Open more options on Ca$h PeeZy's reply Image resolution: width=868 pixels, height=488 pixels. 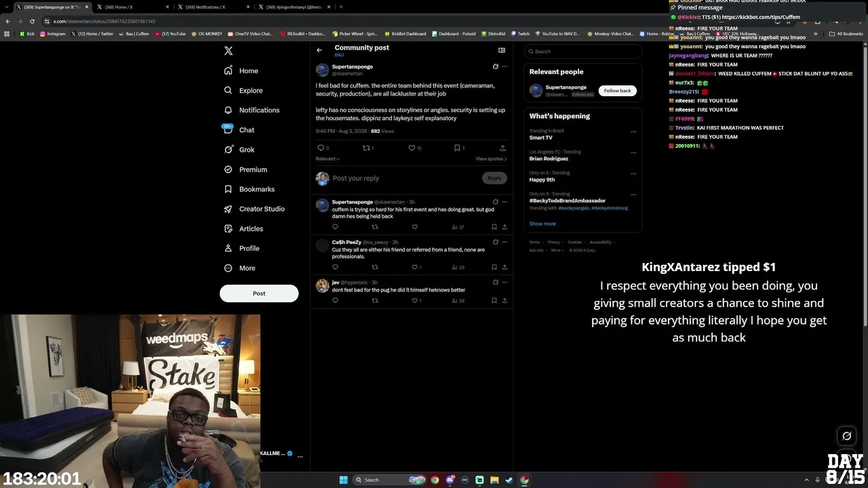tap(505, 242)
